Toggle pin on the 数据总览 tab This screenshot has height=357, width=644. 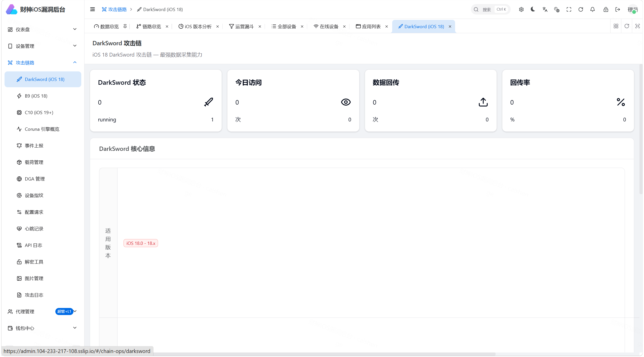(x=125, y=26)
